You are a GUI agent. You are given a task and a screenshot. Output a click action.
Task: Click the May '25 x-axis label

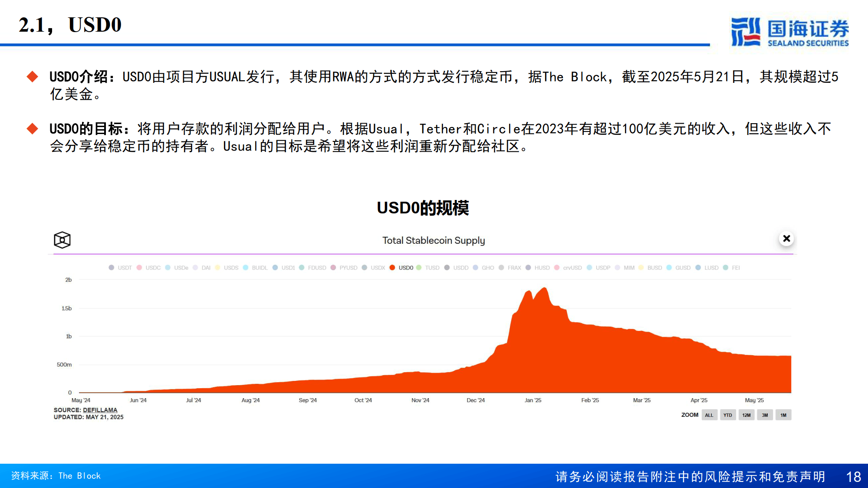pos(754,400)
